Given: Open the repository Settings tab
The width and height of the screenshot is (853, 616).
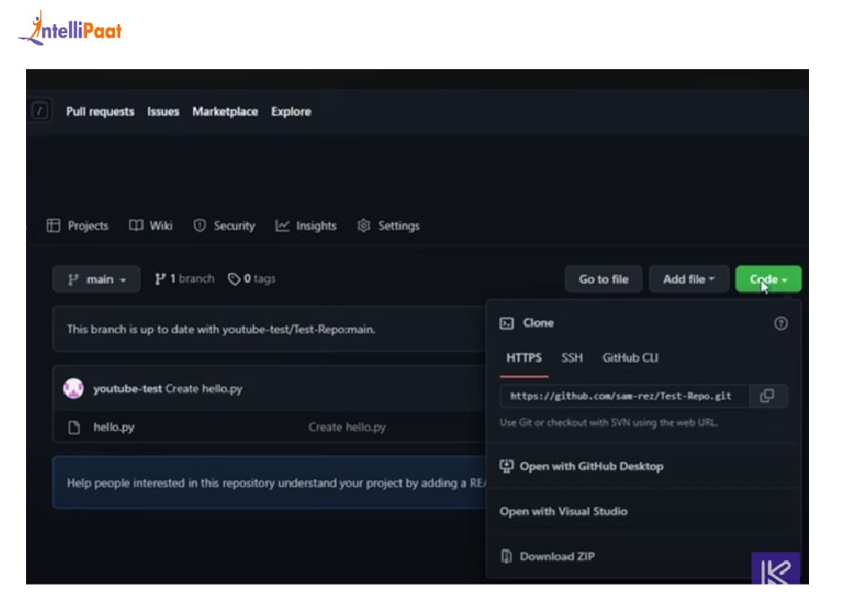Looking at the screenshot, I should click(x=389, y=225).
